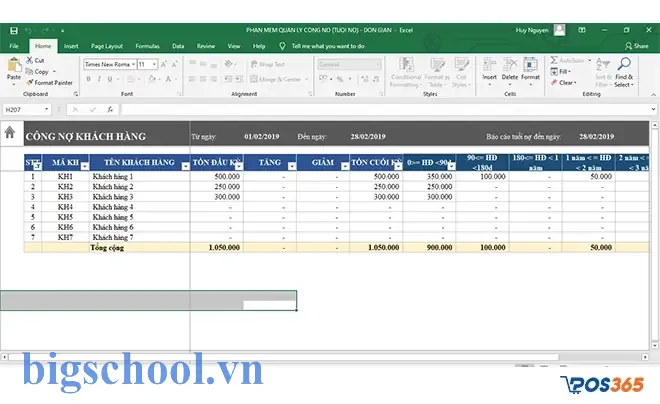Click the Ribbon Display Options icon
This screenshot has height=404, width=660.
click(582, 30)
